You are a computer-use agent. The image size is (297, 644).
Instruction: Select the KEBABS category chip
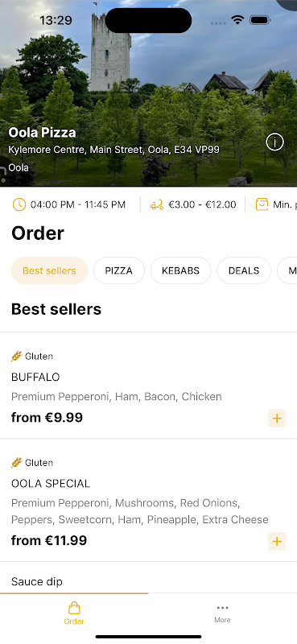click(x=180, y=270)
